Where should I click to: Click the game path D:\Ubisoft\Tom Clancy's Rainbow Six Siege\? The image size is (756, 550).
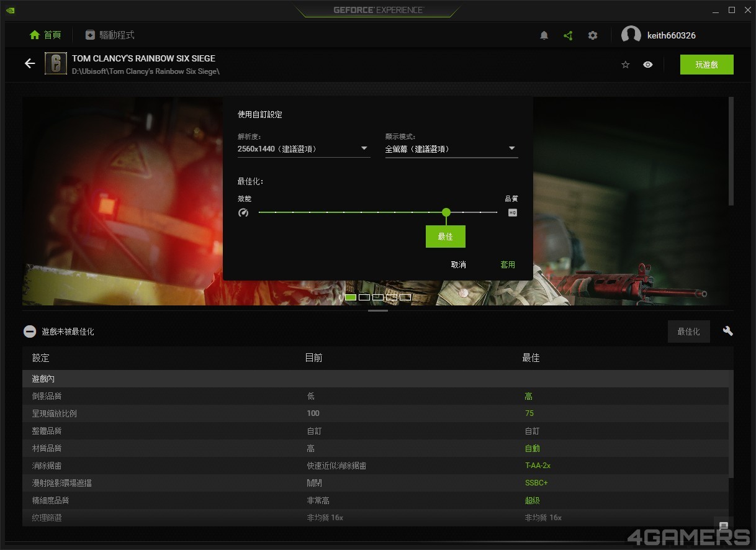(146, 71)
